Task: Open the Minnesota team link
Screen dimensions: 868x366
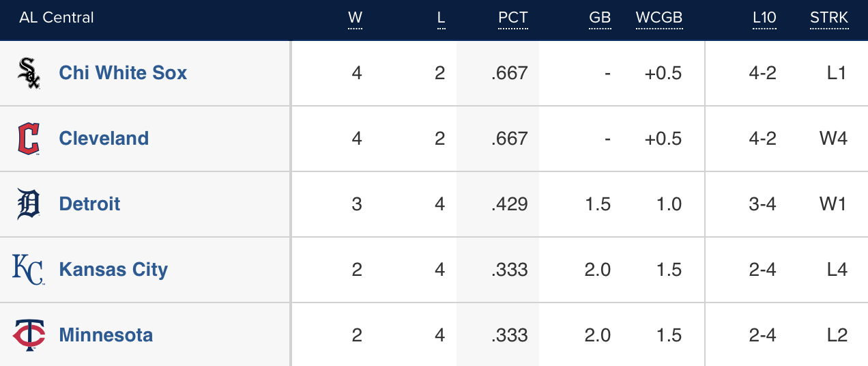Action: tap(106, 335)
